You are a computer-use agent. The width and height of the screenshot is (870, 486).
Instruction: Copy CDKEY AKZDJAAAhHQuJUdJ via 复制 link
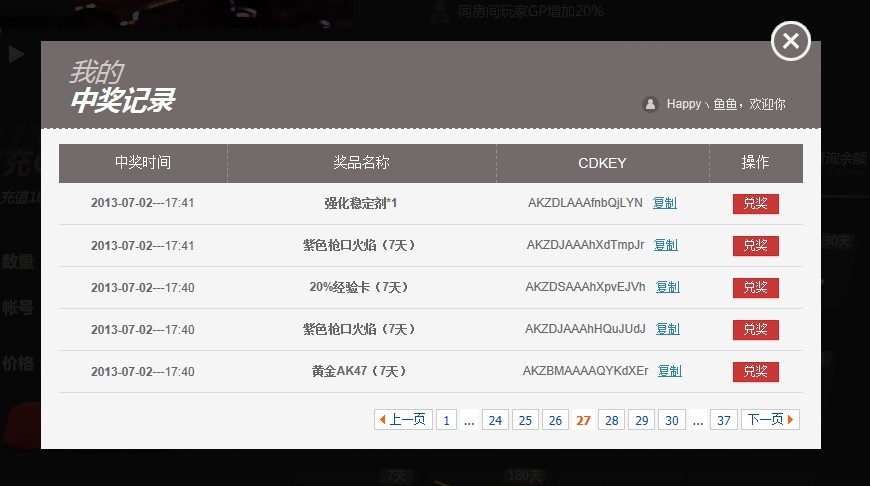[667, 329]
